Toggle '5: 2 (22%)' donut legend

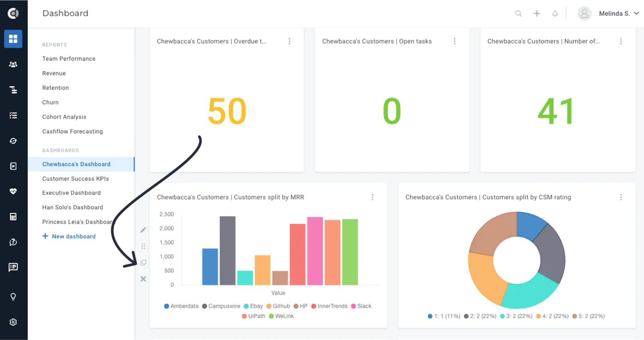(x=588, y=316)
